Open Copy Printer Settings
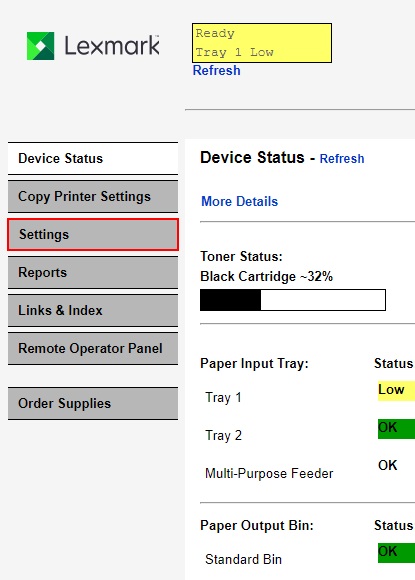 (93, 196)
